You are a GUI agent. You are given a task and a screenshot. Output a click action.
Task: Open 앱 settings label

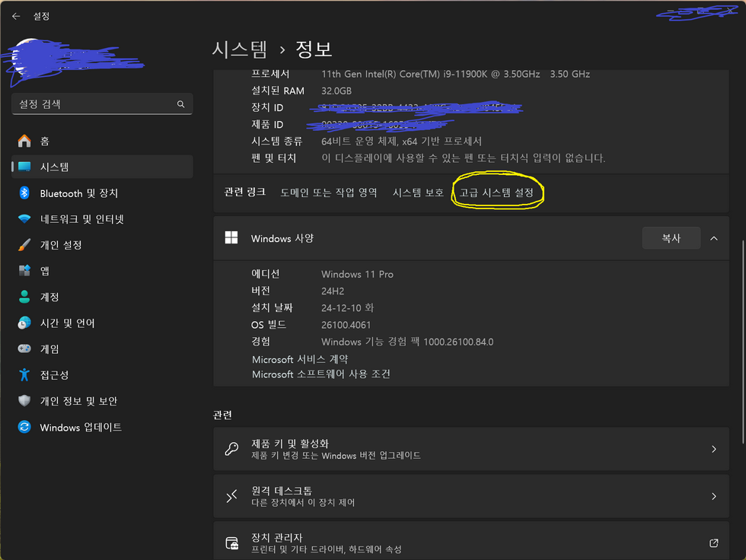pos(45,271)
